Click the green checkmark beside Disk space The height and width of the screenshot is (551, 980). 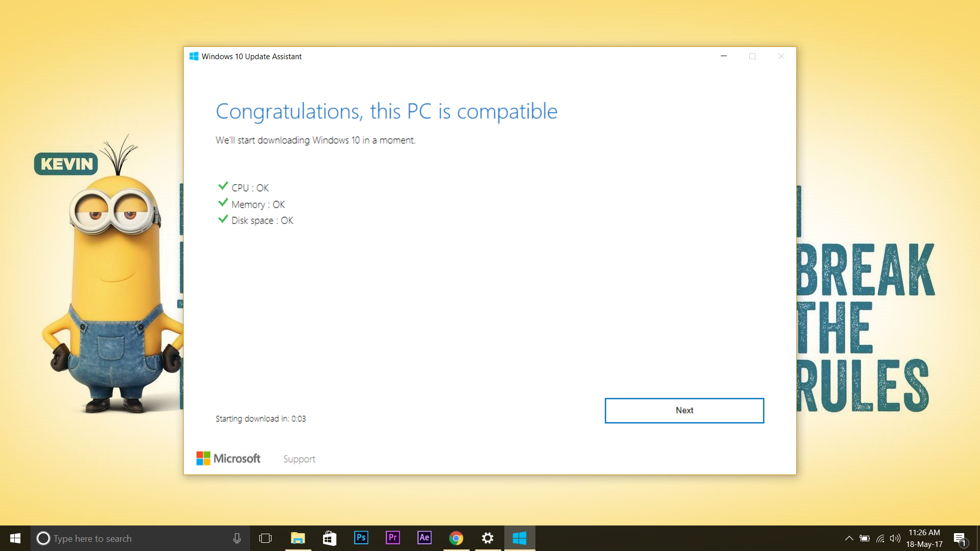[223, 219]
